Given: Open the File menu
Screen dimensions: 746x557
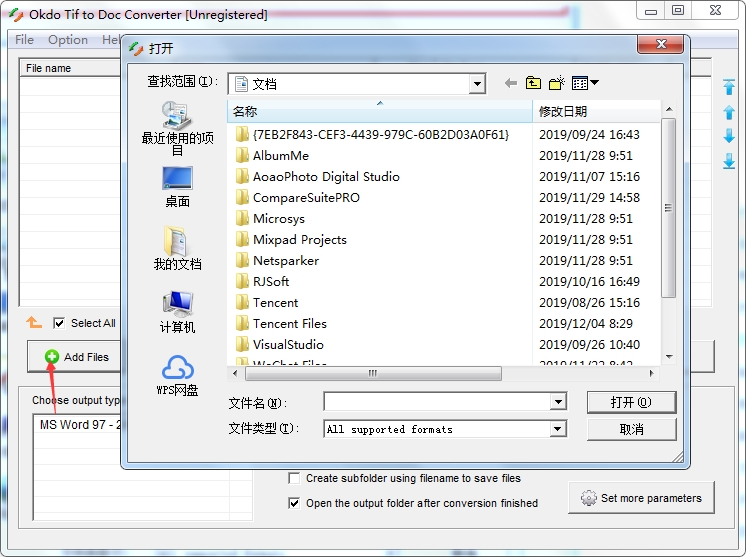Looking at the screenshot, I should click(24, 39).
